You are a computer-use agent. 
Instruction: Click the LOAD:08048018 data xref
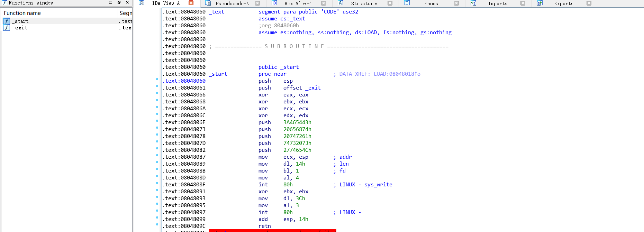pyautogui.click(x=397, y=74)
